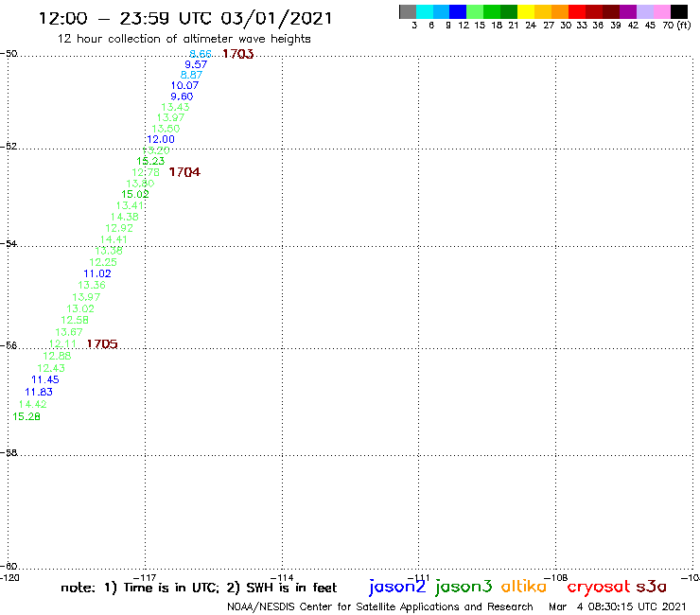Click the -114 longitude axis label
This screenshot has width=700, height=615.
(x=282, y=578)
